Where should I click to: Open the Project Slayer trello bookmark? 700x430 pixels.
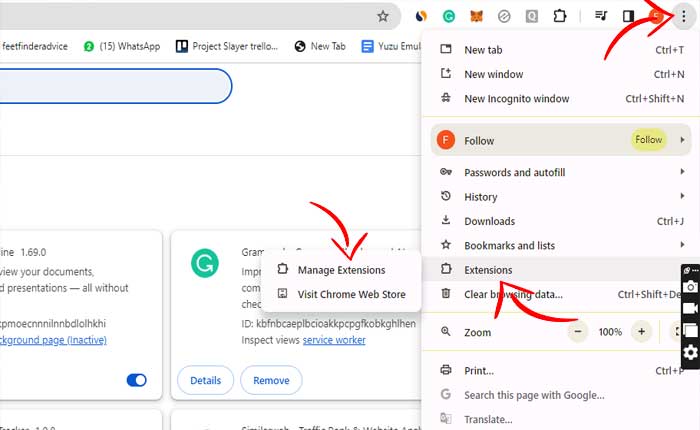point(227,46)
